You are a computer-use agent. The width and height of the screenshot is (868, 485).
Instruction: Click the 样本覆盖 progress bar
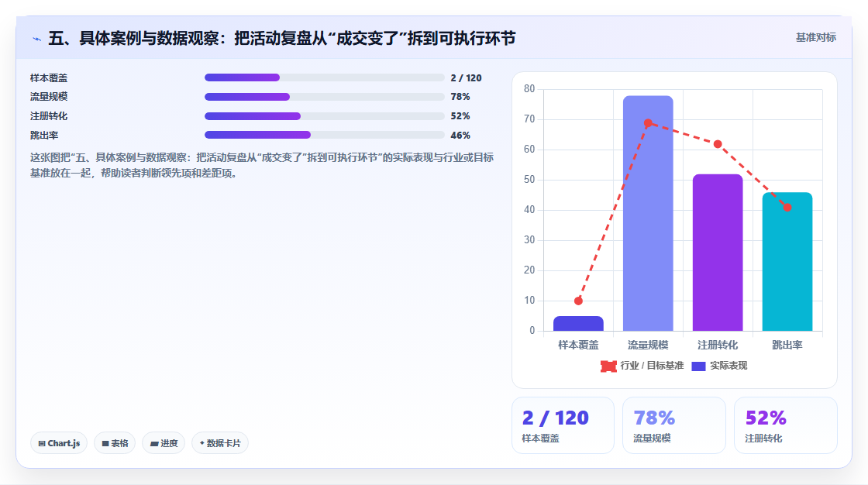coord(325,77)
